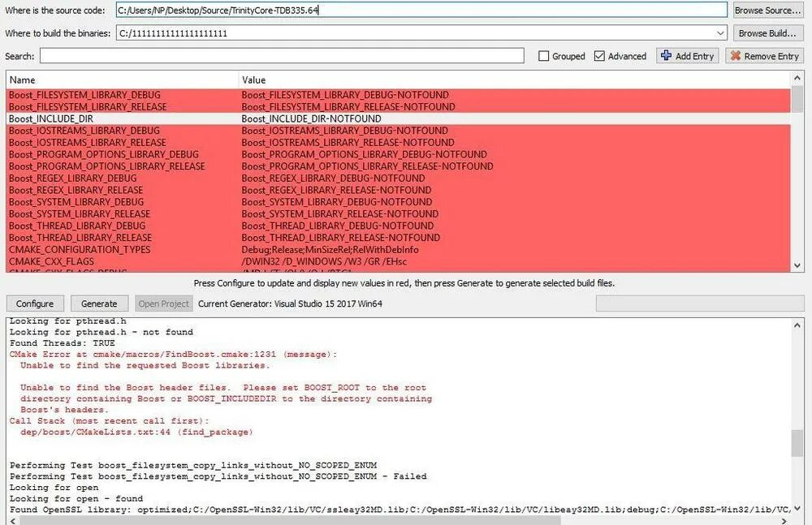Select Boost_PROGRAM_OPTIONS_LIBRARY_DEBUG name

104,154
